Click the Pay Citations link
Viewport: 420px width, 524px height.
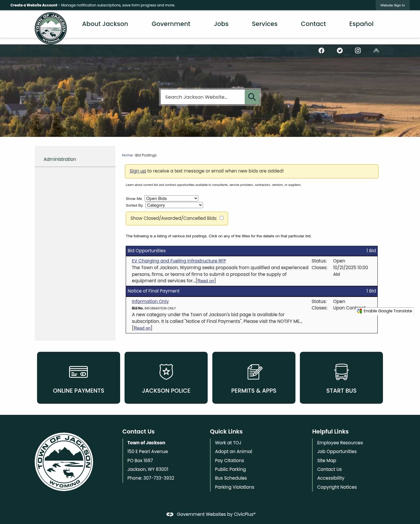[x=230, y=461]
